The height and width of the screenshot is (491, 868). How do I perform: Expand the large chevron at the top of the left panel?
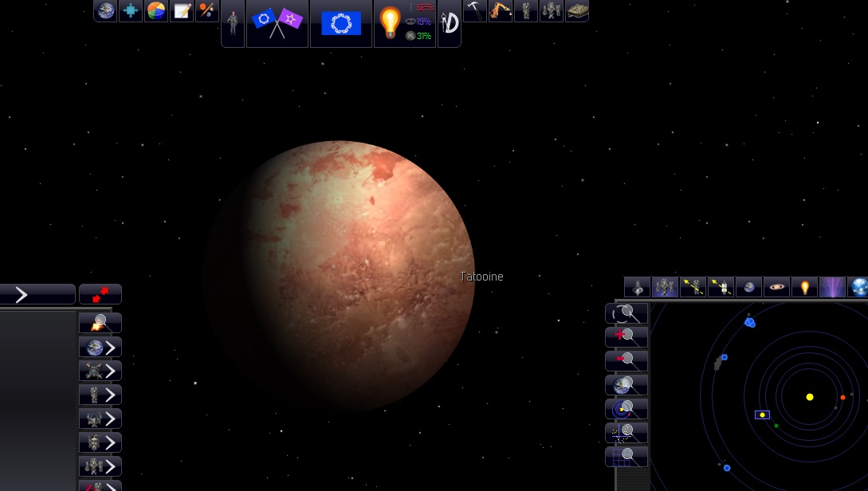(22, 294)
